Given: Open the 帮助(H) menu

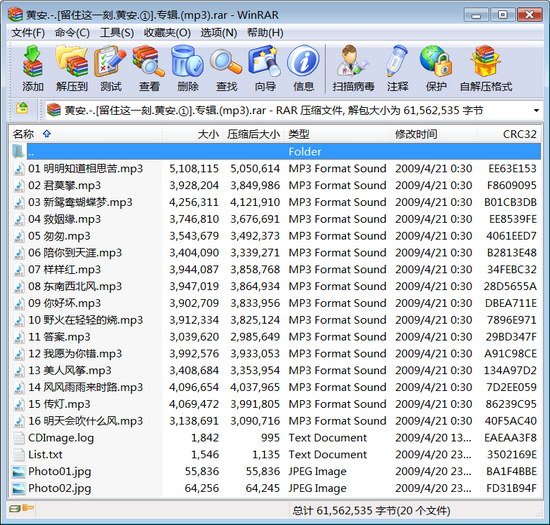Looking at the screenshot, I should [265, 33].
